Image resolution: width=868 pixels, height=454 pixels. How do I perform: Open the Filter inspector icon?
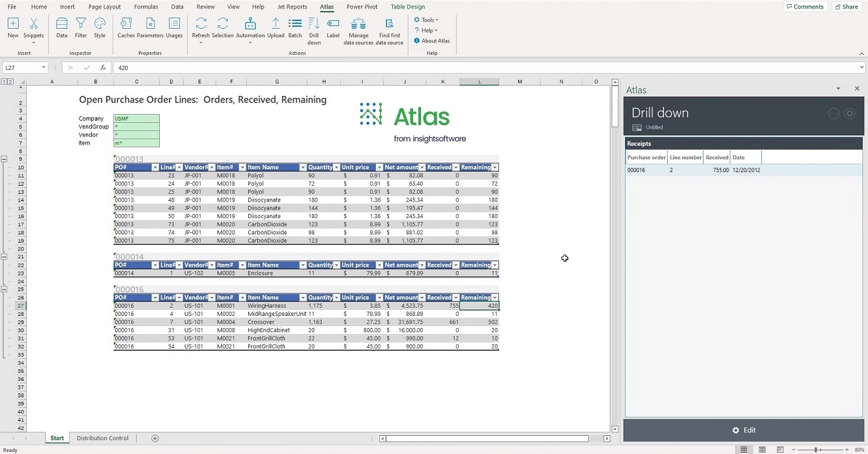click(81, 27)
